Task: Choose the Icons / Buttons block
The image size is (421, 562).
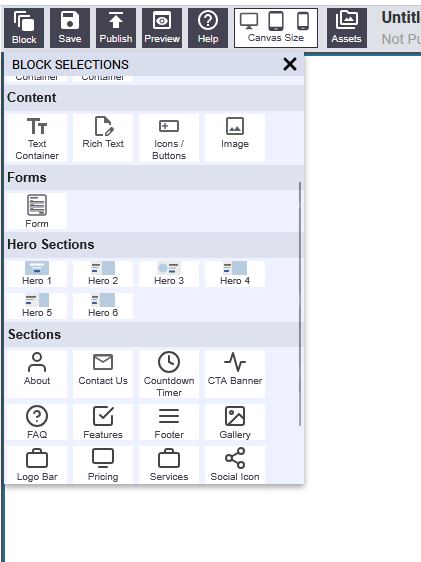Action: tap(169, 138)
